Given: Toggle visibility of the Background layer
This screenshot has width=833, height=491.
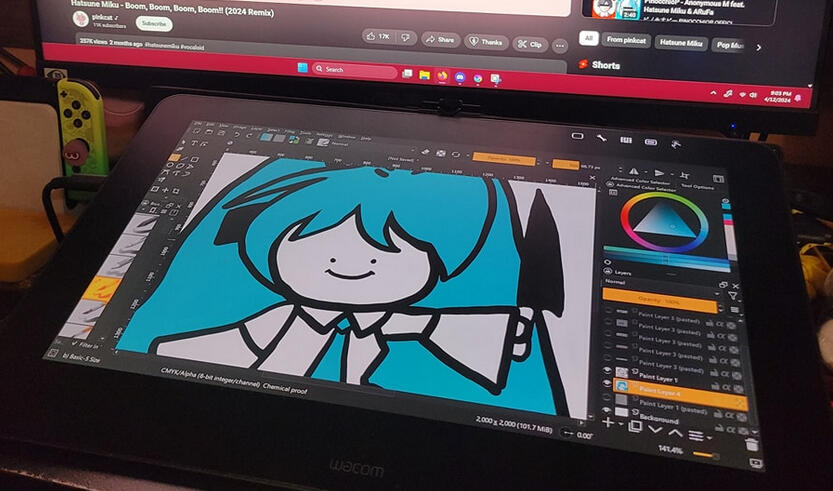Looking at the screenshot, I should click(x=606, y=409).
